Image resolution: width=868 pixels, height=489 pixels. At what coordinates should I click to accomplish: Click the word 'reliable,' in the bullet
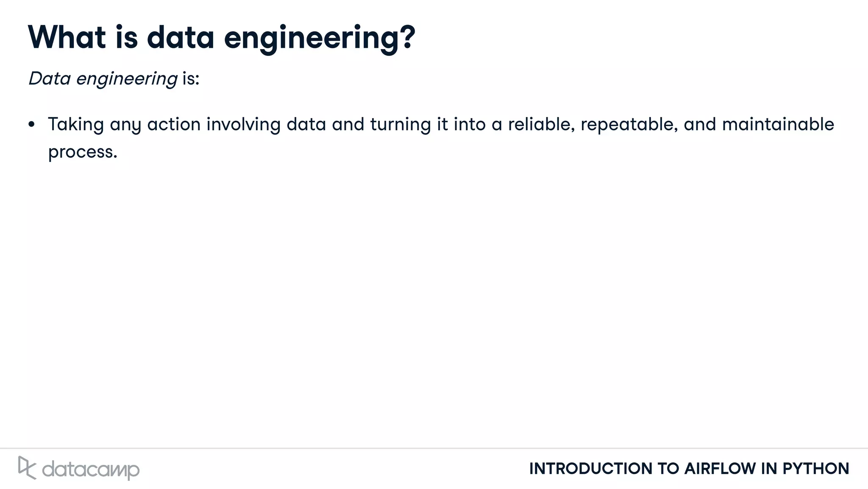[x=541, y=125]
